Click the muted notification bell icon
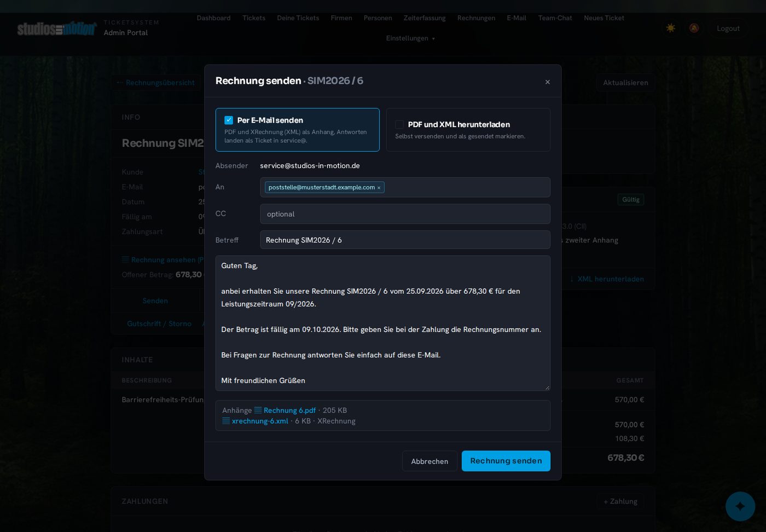This screenshot has height=532, width=766. coord(694,28)
